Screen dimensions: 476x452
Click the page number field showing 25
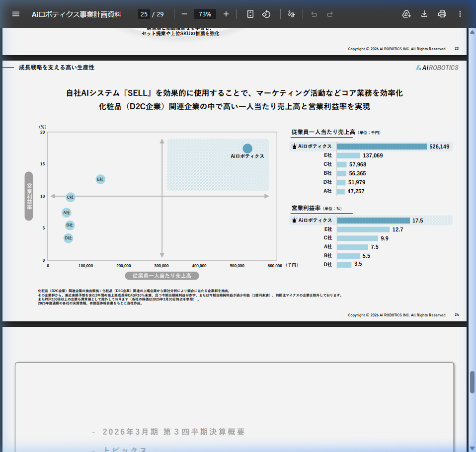click(144, 14)
